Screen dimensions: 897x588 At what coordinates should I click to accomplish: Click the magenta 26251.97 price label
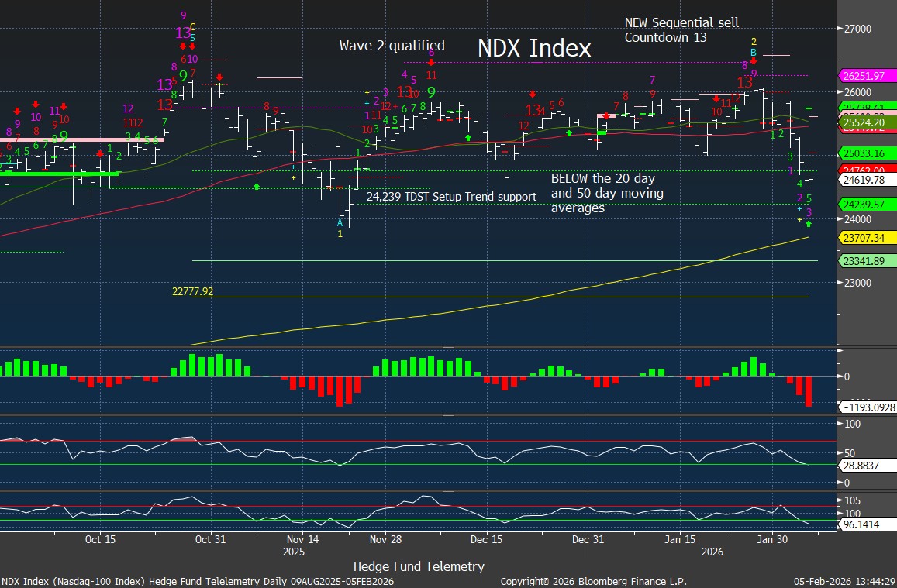click(867, 76)
